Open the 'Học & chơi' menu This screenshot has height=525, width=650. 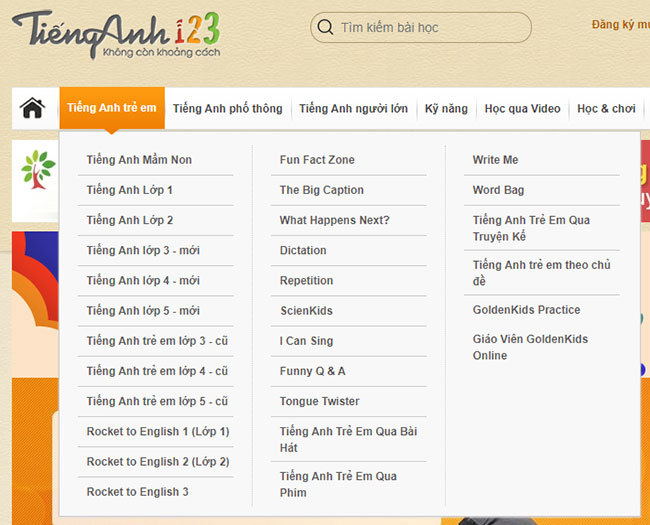click(606, 109)
